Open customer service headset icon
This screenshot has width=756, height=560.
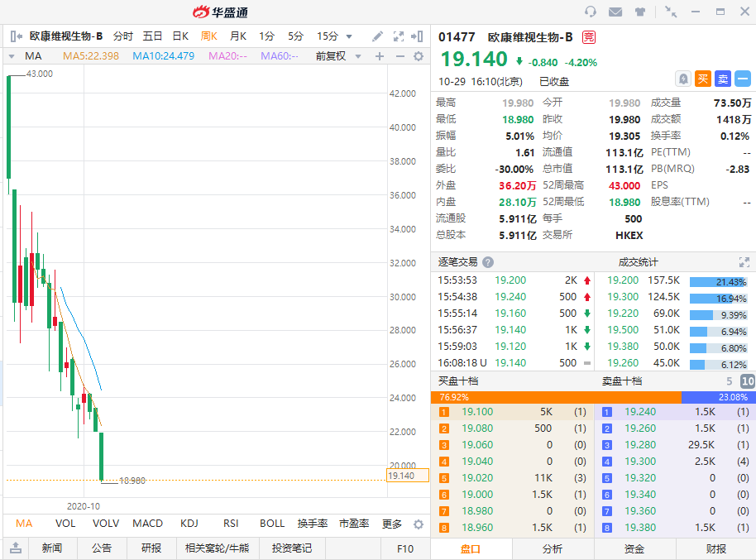tap(591, 12)
